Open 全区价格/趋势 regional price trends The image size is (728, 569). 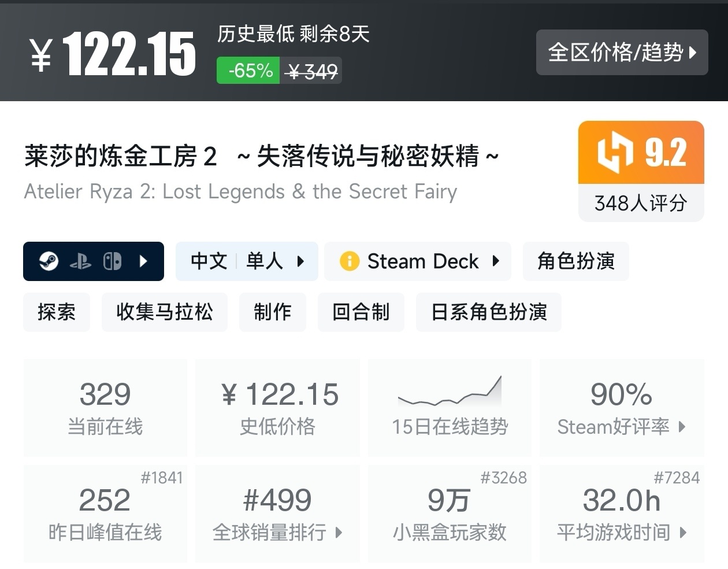[x=622, y=53]
